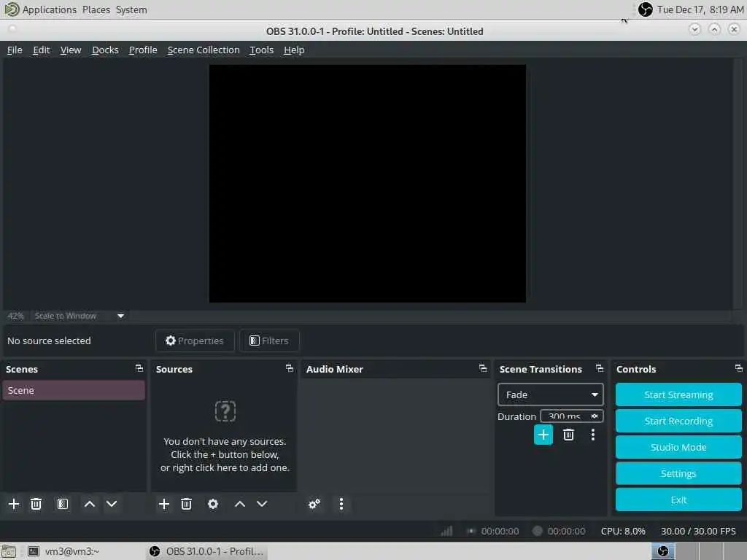The height and width of the screenshot is (560, 747).
Task: Move scene down arrow in Scenes panel
Action: pyautogui.click(x=112, y=504)
